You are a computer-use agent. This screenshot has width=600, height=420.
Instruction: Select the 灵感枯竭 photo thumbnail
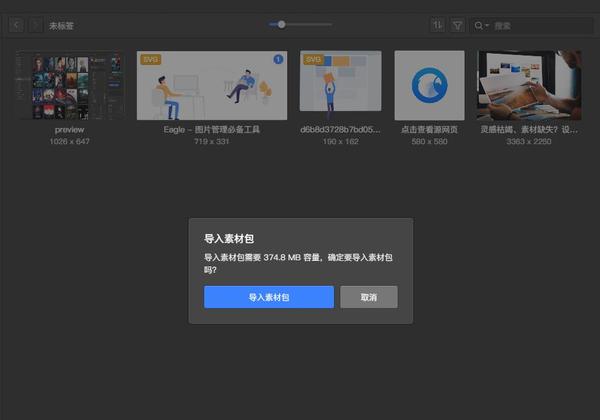click(529, 85)
